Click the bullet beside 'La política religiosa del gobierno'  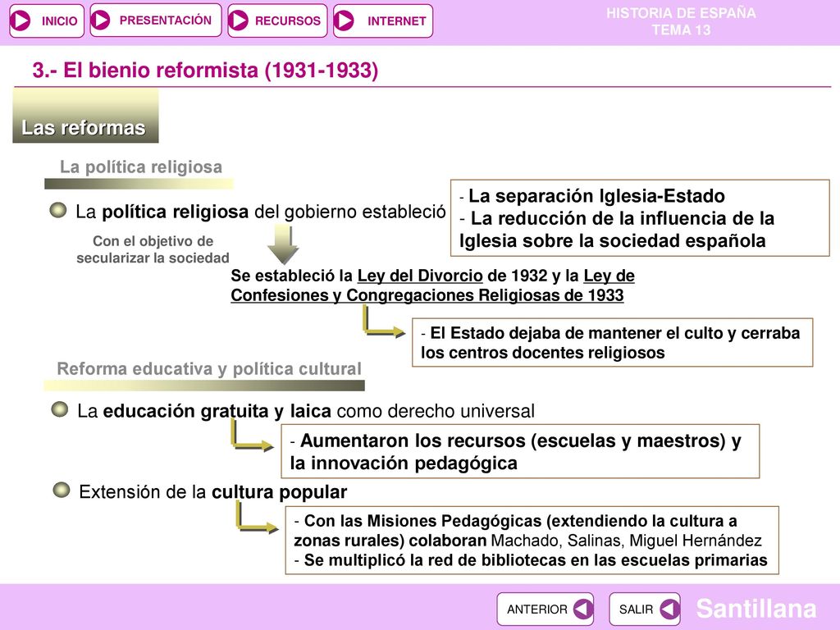(x=58, y=211)
